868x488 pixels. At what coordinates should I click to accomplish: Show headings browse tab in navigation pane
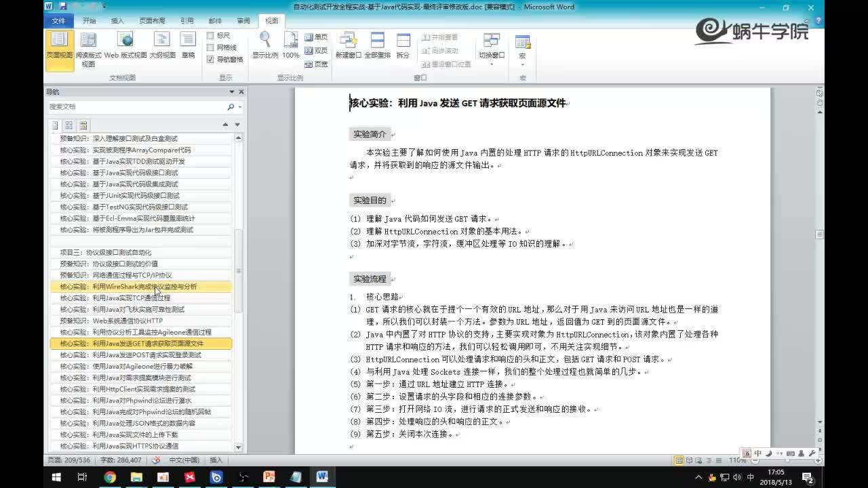click(x=56, y=125)
